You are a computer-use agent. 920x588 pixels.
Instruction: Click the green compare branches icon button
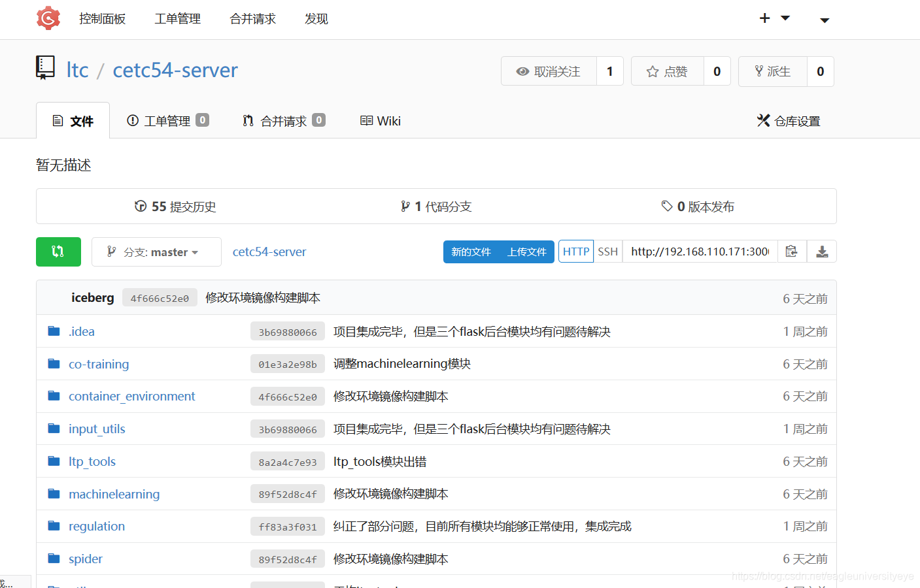coord(58,252)
